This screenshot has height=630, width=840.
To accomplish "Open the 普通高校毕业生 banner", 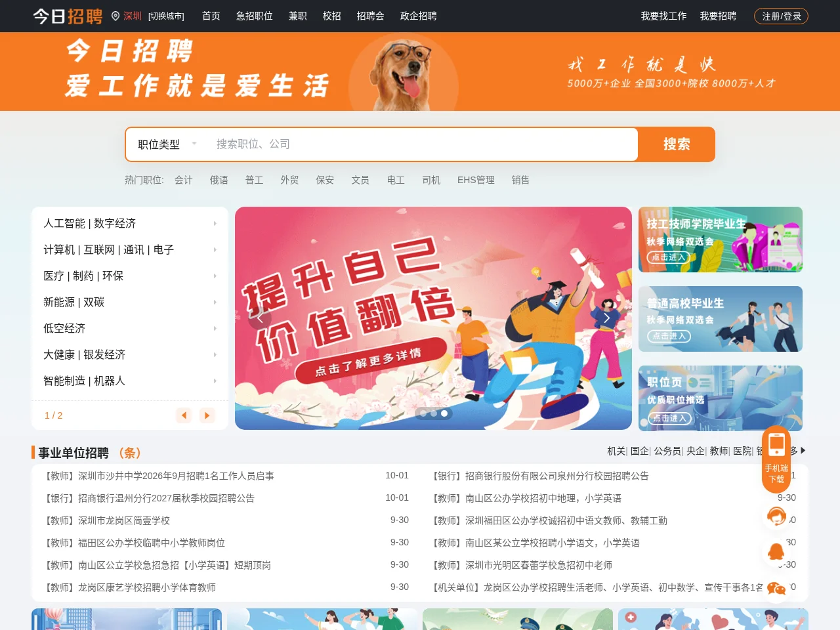I will [x=721, y=319].
